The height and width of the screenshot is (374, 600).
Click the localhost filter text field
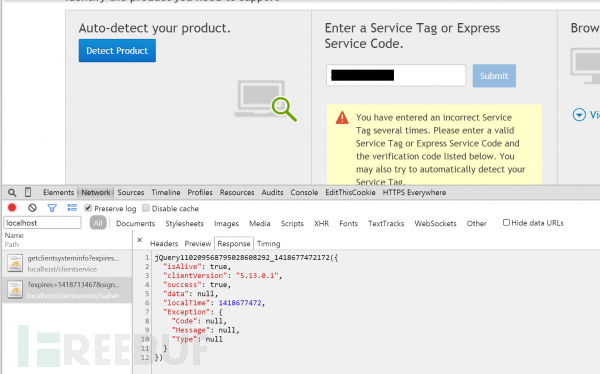[x=42, y=223]
